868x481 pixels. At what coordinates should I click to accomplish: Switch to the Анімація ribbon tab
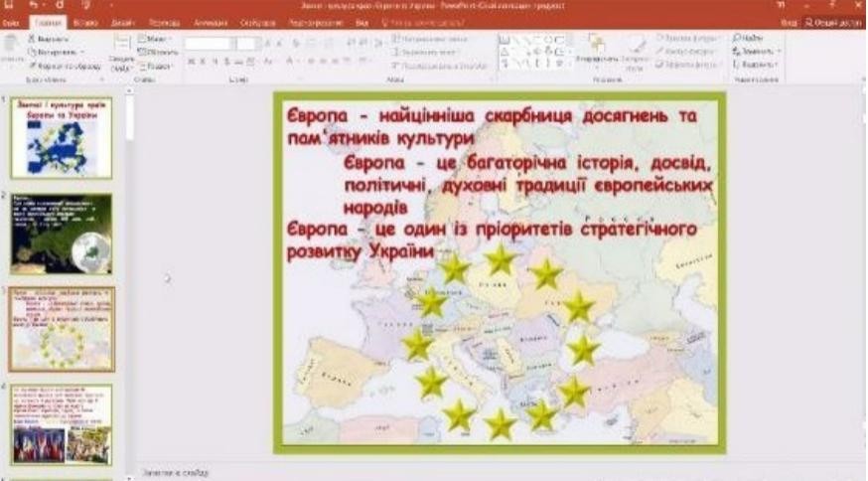(x=211, y=23)
